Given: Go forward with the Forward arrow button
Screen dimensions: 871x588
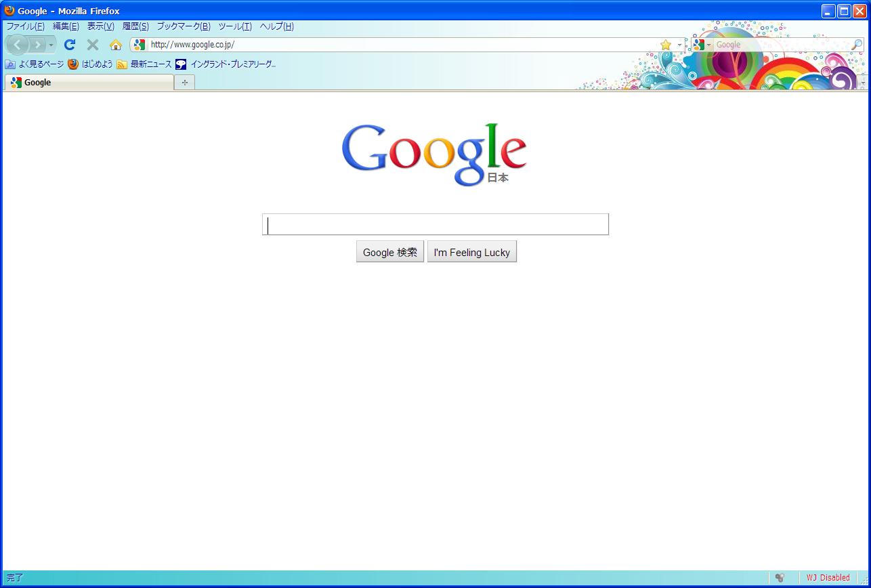Looking at the screenshot, I should tap(38, 45).
